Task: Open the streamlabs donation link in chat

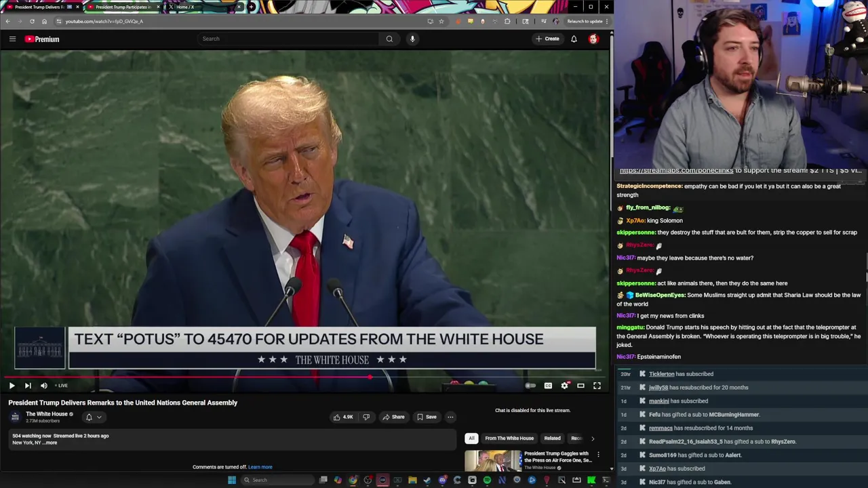Action: coord(676,171)
